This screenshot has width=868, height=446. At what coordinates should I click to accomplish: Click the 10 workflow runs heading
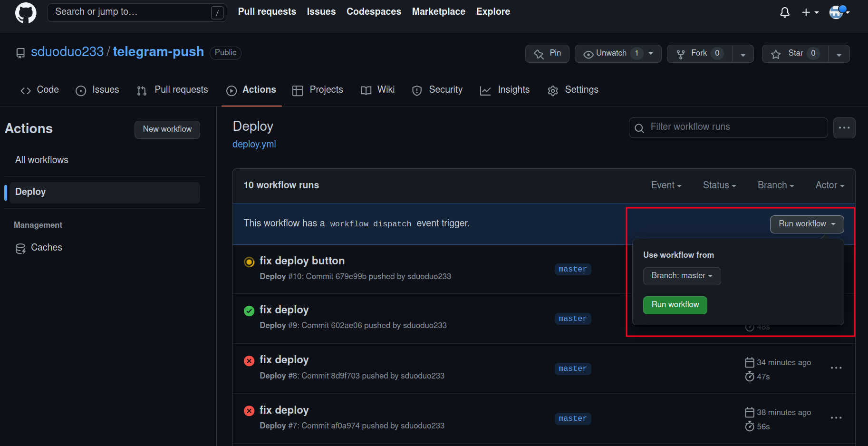pyautogui.click(x=281, y=185)
